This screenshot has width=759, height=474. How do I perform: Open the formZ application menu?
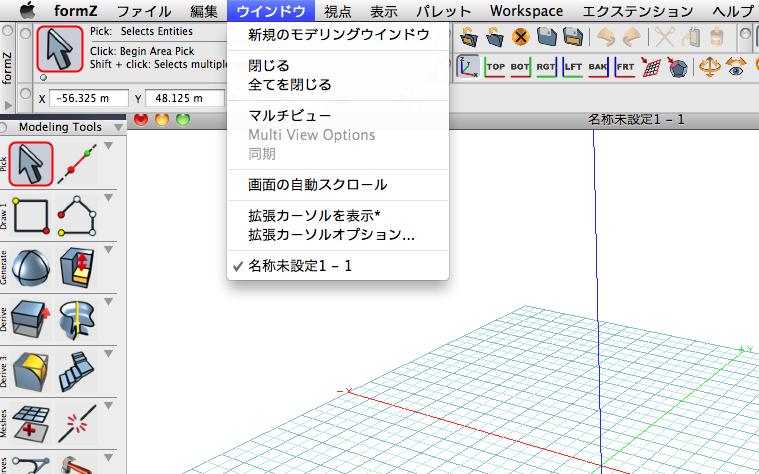click(75, 11)
